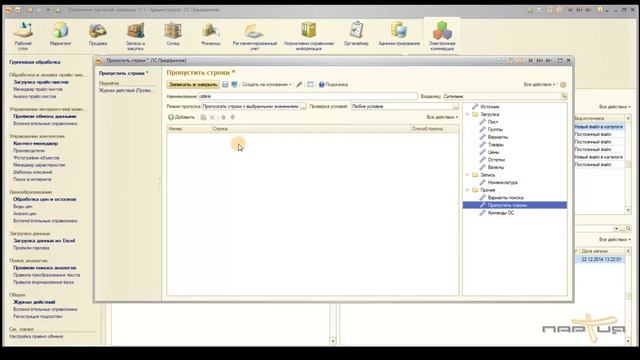Select Товары in the tree
Image resolution: width=640 pixels, height=360 pixels.
point(496,144)
